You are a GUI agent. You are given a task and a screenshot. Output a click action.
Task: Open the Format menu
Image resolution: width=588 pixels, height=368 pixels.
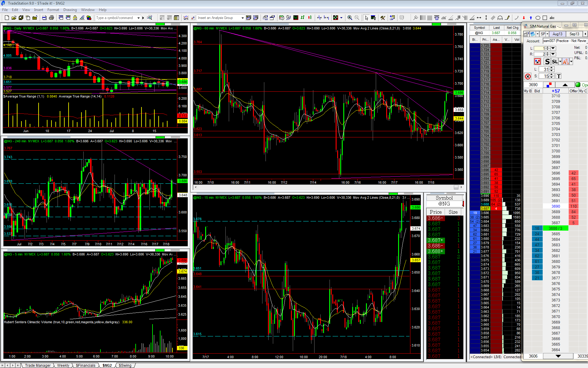(x=53, y=10)
